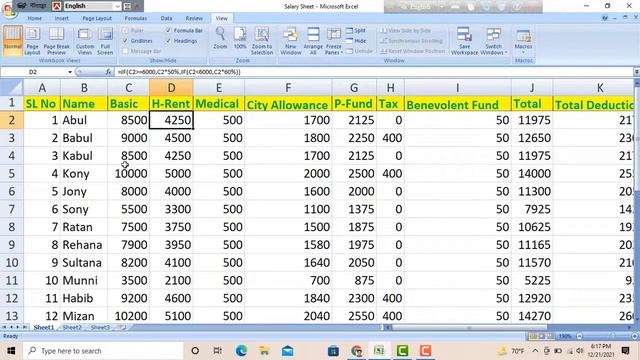This screenshot has width=640, height=360.
Task: Expand the formula bar
Action: 636,72
